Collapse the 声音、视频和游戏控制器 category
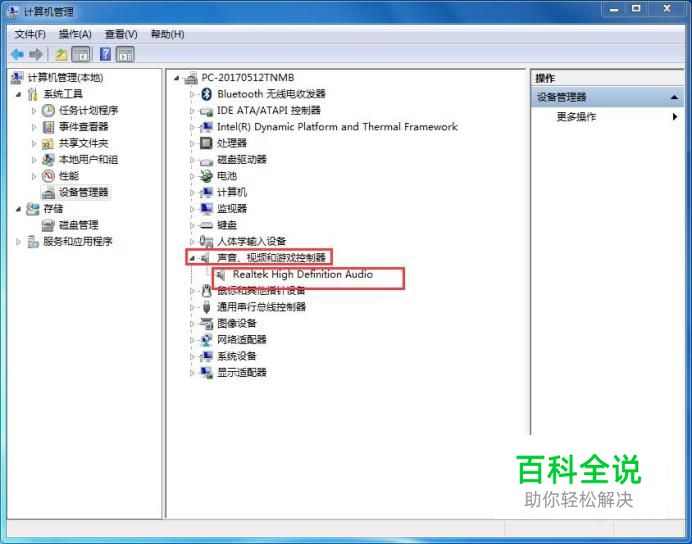Screen dimensions: 692x544 click(x=192, y=258)
